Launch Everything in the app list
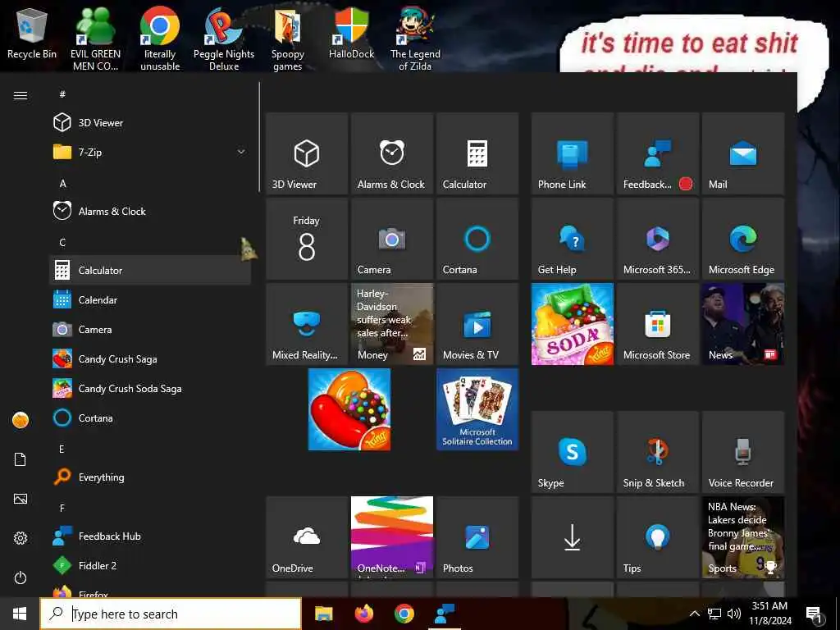840x630 pixels. coord(150,477)
